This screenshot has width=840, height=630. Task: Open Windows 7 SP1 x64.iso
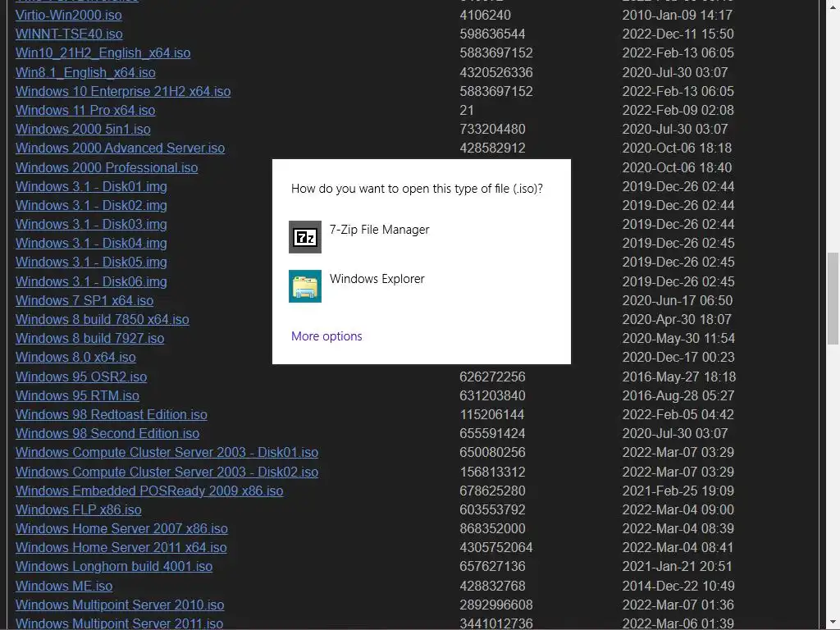click(84, 300)
